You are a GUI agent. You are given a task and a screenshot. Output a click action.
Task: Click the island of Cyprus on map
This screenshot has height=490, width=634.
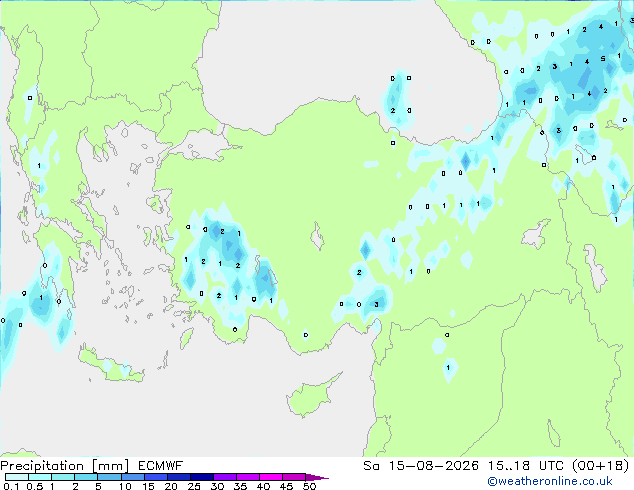pos(311,396)
